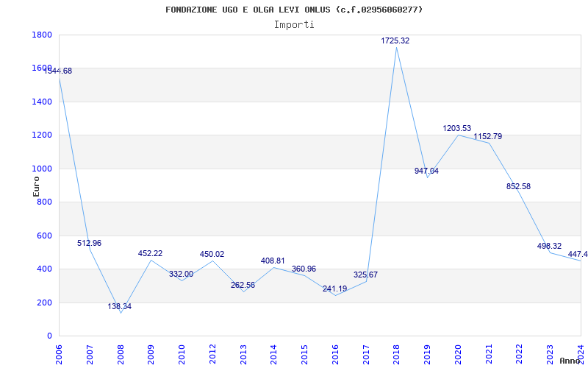Click the Importi subtitle

point(294,25)
